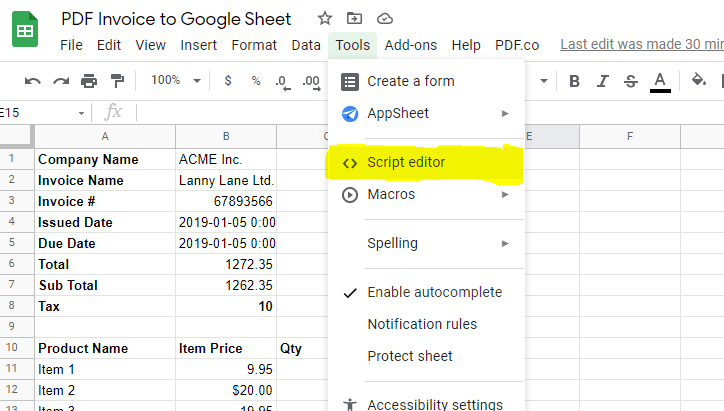Print the sheet using printer icon

(89, 81)
